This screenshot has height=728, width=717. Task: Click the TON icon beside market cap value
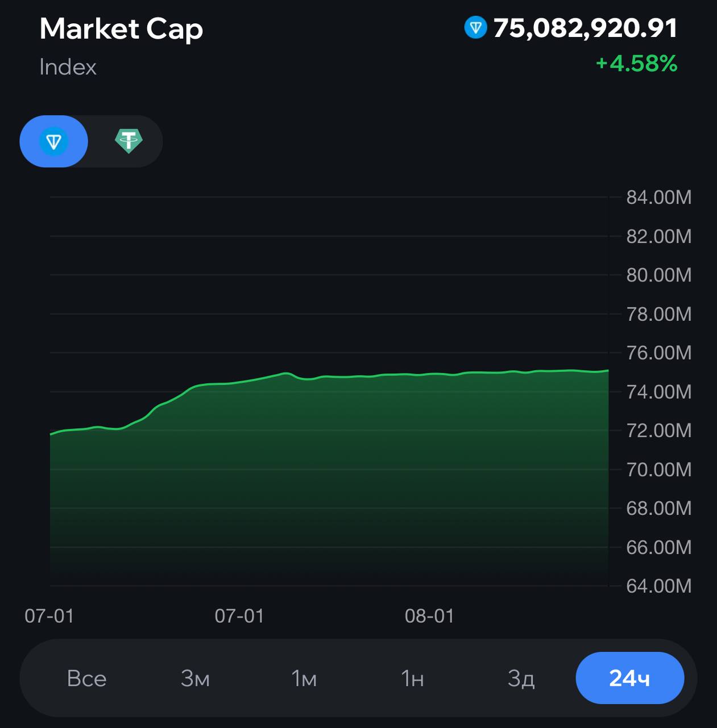(x=475, y=28)
